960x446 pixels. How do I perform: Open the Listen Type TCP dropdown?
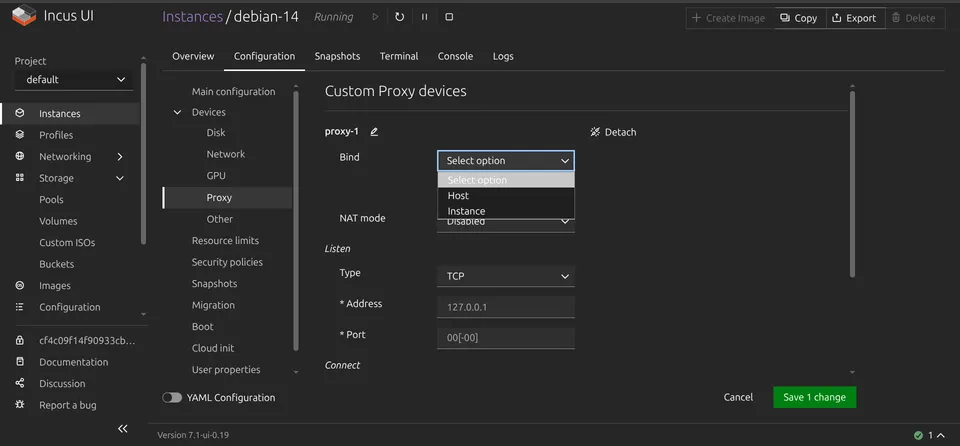coord(506,276)
